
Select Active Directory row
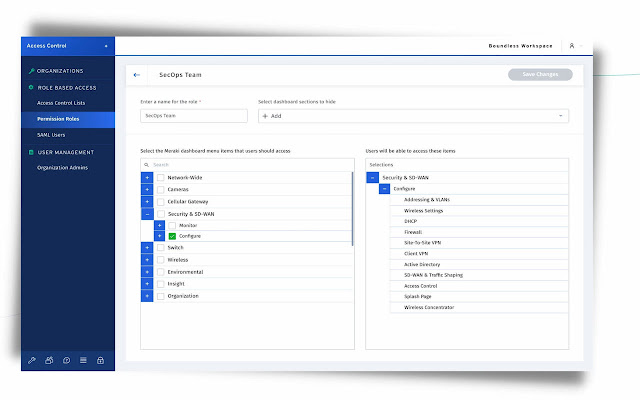479,264
